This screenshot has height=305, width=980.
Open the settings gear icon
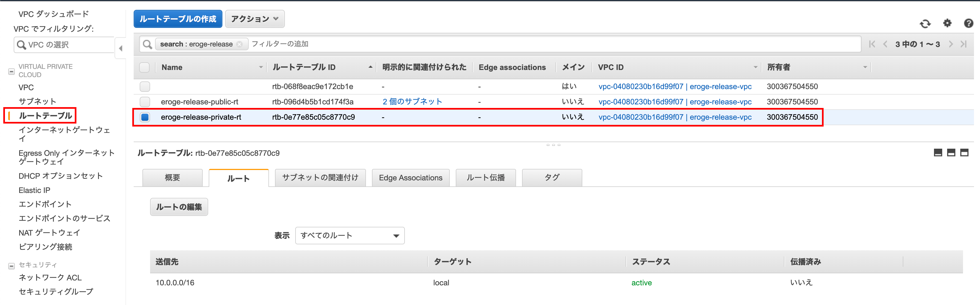click(x=947, y=23)
